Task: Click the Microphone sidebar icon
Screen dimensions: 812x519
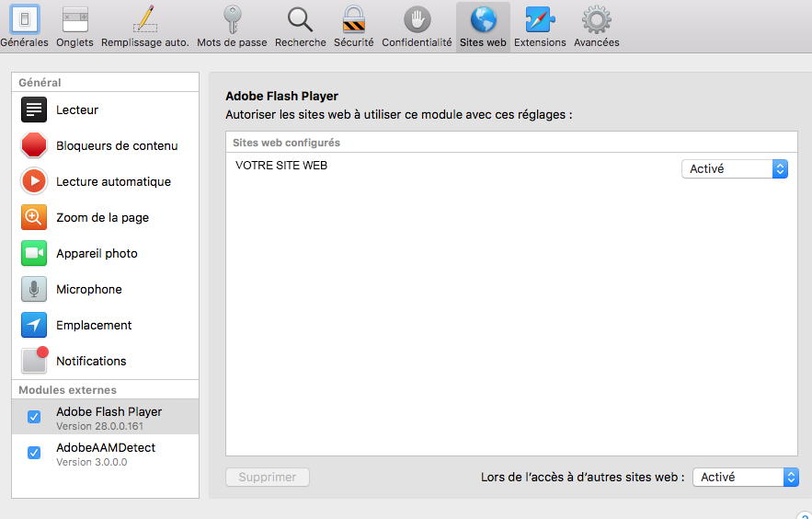Action: tap(34, 289)
